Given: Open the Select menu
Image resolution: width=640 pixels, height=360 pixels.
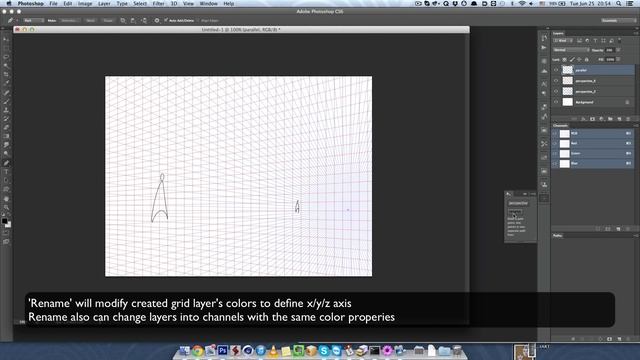Looking at the screenshot, I should [140, 3].
